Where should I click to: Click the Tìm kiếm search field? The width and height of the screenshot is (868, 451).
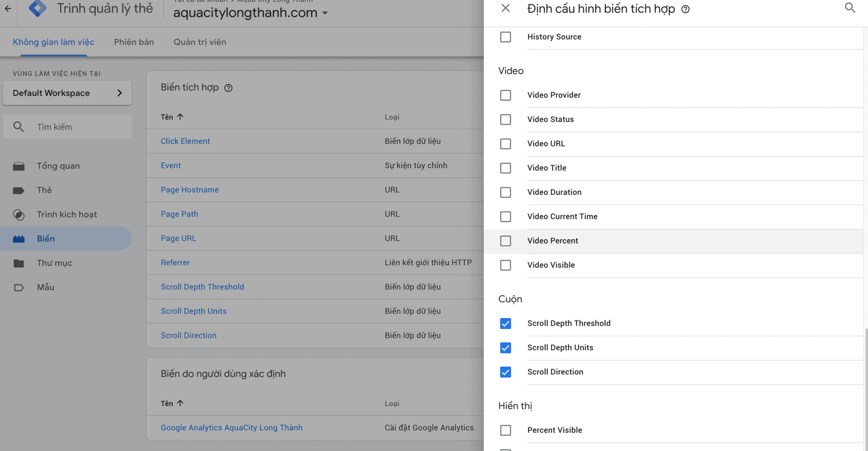coord(67,127)
